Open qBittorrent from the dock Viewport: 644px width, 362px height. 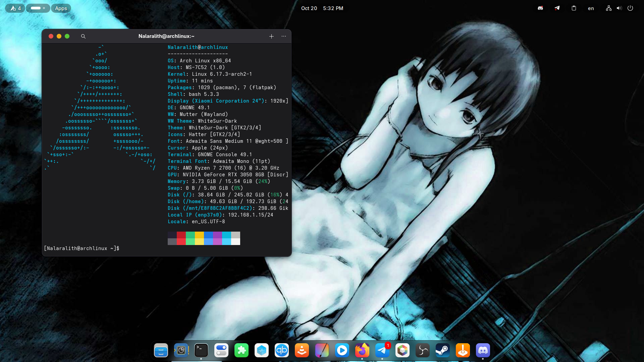coord(281,351)
